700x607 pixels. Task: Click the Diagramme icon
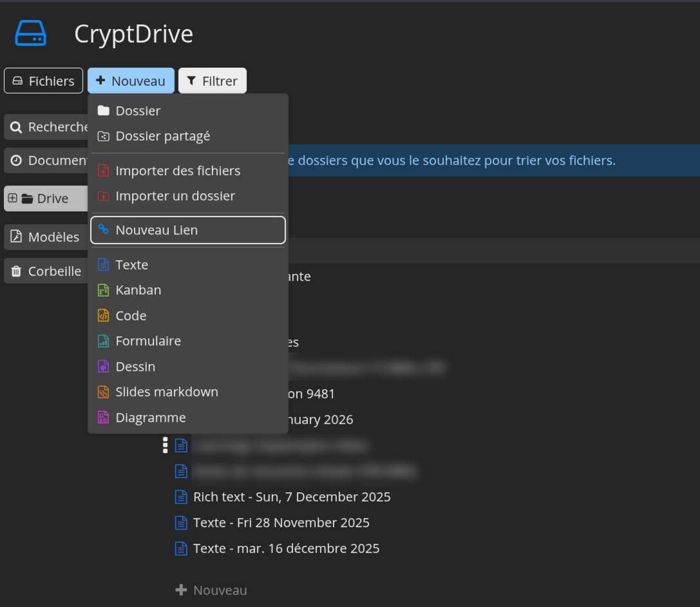coord(103,418)
